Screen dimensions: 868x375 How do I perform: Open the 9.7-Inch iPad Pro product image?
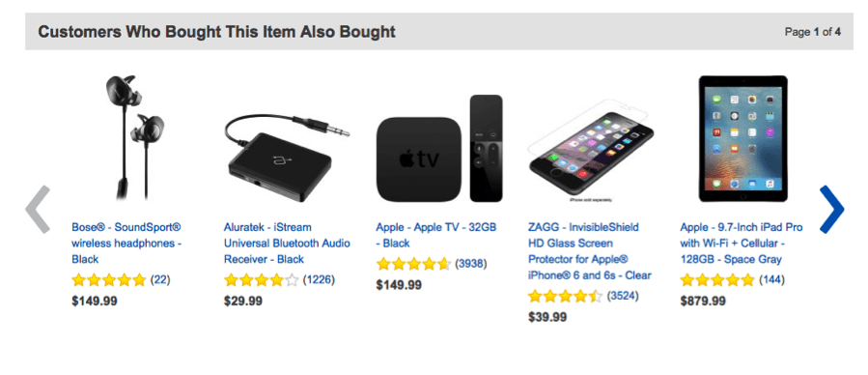[x=742, y=138]
